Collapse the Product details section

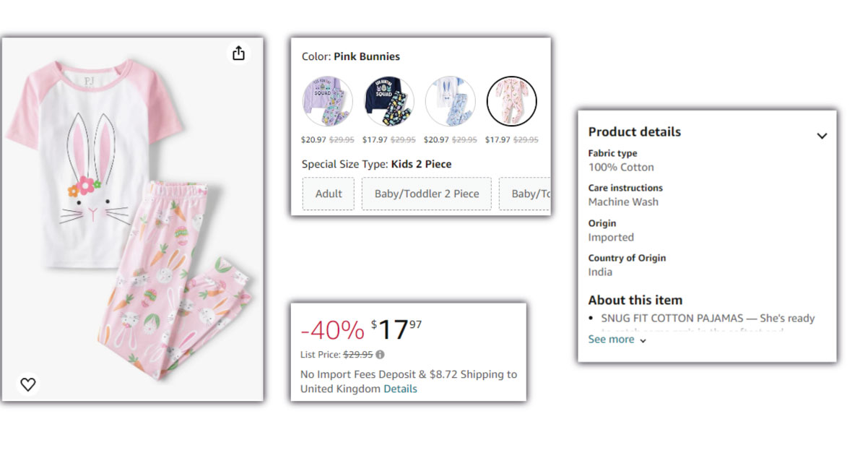pos(822,135)
